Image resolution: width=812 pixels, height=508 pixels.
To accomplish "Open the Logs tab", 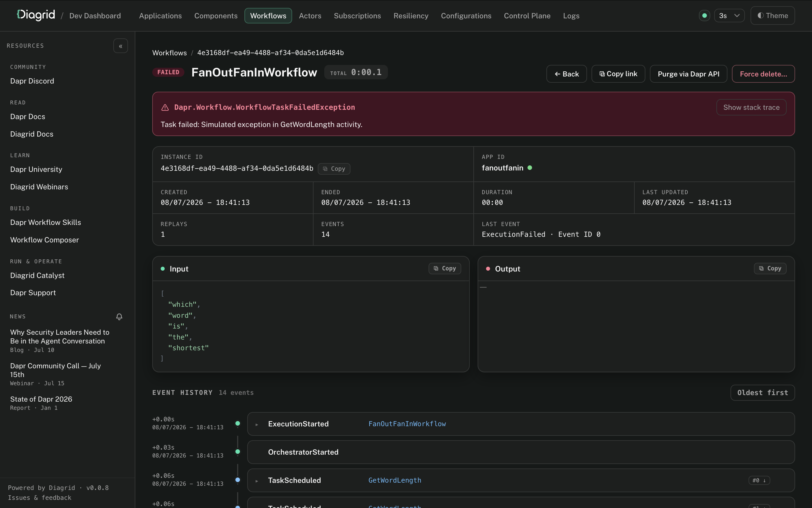I will [x=571, y=16].
